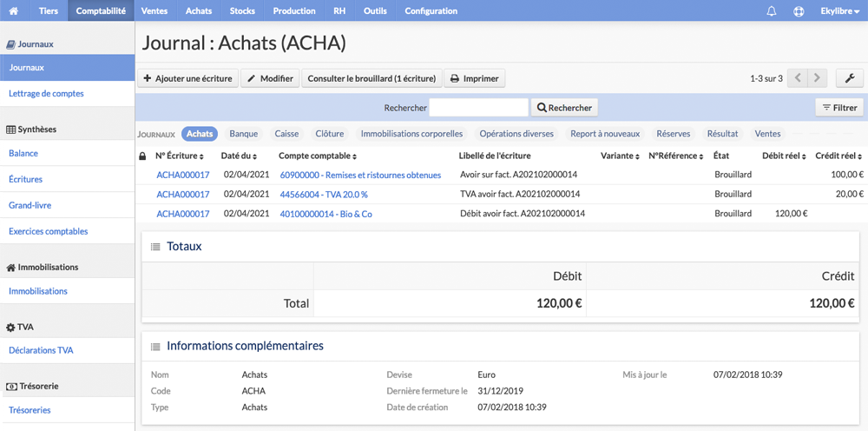This screenshot has height=431, width=868.
Task: Open Exercices comptables in sidebar
Action: click(x=68, y=231)
